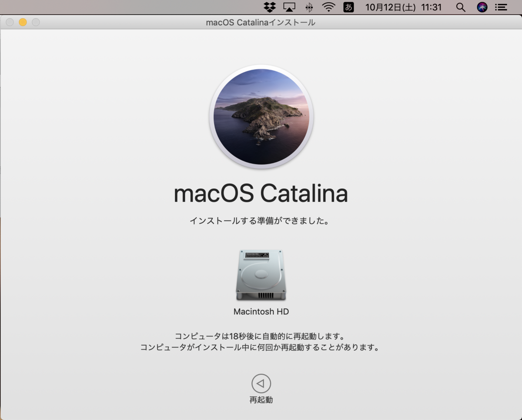Click the Macintosh HD label
Image resolution: width=522 pixels, height=420 pixels.
point(261,312)
